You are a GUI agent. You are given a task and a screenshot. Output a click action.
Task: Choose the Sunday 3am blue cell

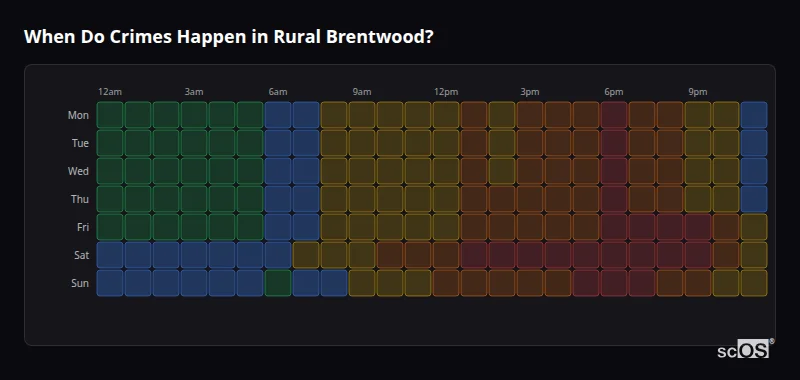[194, 283]
